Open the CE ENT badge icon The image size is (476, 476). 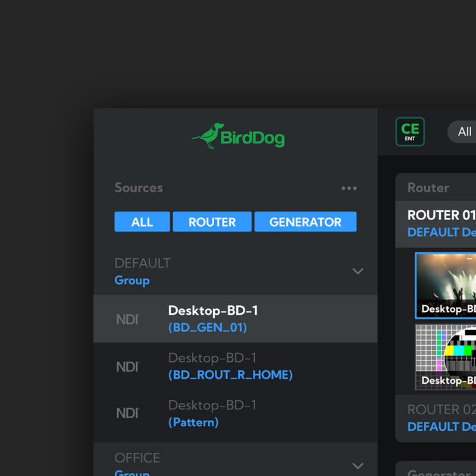(x=410, y=131)
